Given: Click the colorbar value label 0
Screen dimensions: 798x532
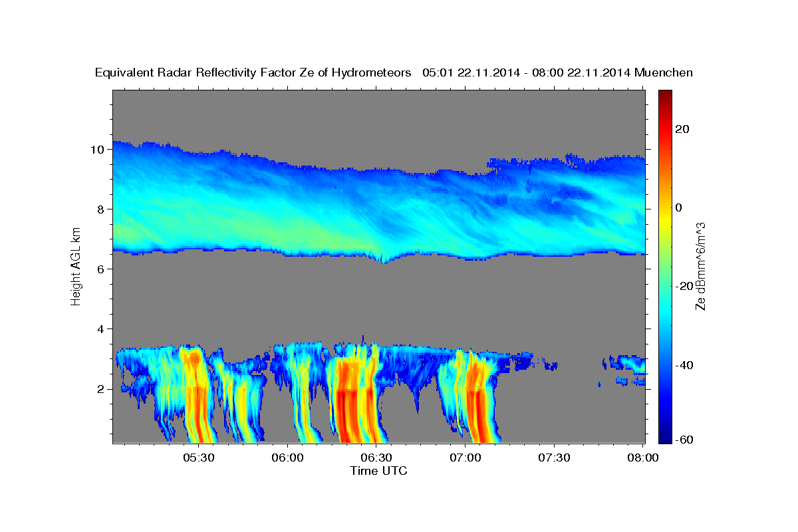Looking at the screenshot, I should (x=679, y=208).
